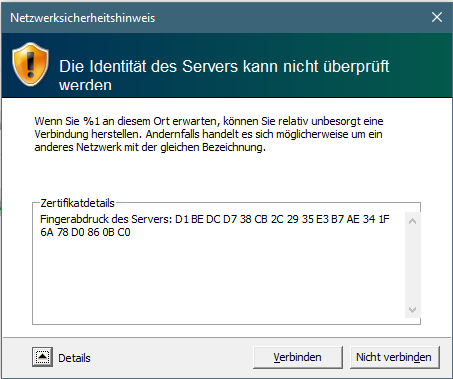Click the certificate details scroll-up arrow
The image size is (453, 379).
412,221
